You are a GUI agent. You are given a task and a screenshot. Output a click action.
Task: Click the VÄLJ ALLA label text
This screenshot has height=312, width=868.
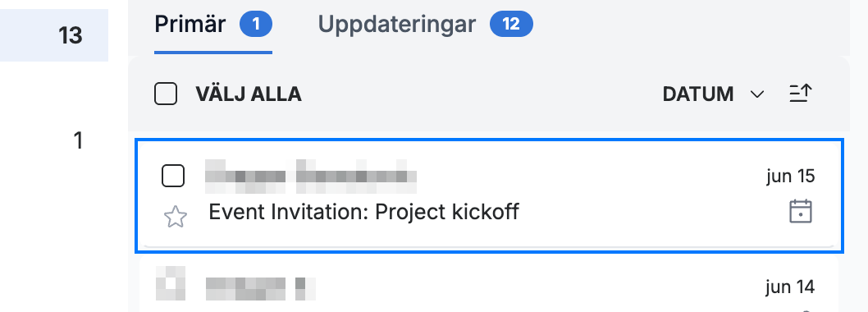(249, 94)
